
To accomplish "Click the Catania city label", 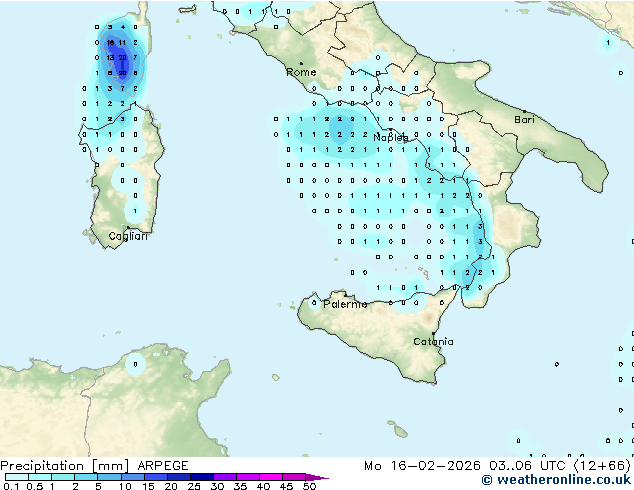I will tap(433, 342).
